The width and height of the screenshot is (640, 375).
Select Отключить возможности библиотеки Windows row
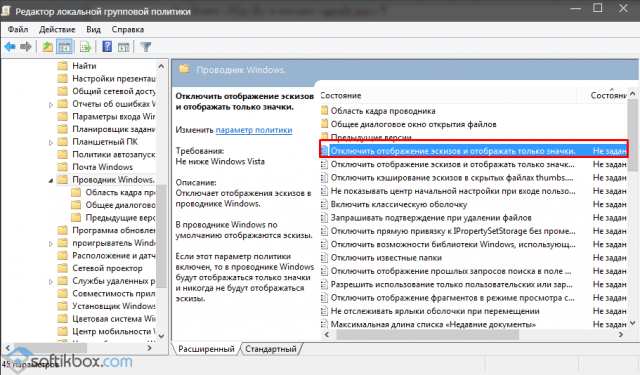click(473, 244)
